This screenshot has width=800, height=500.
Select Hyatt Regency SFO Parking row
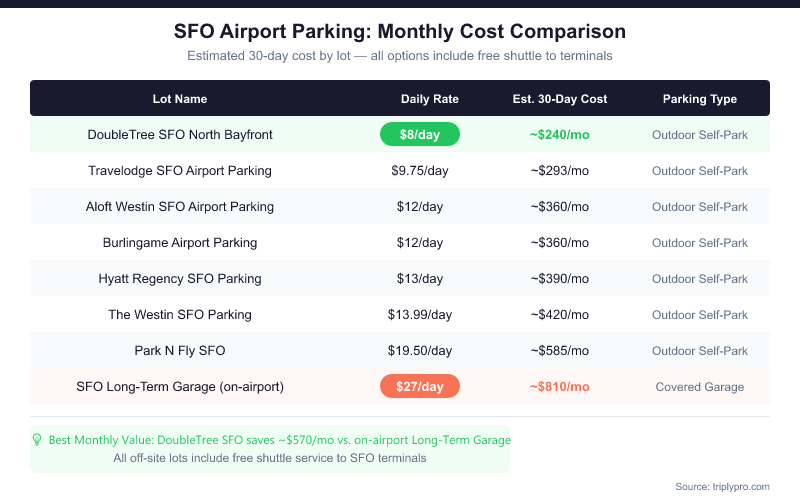180,278
